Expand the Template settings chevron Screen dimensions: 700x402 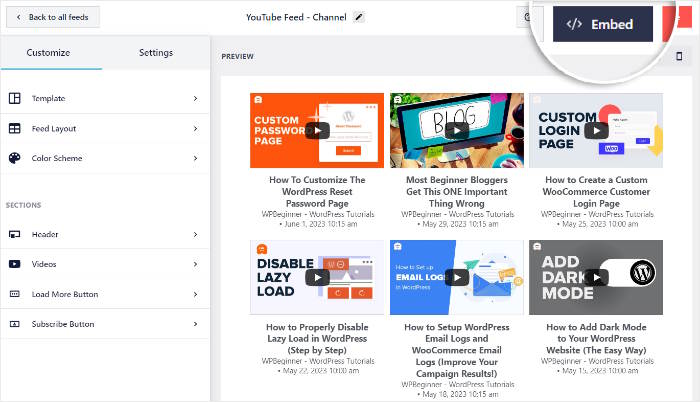point(195,98)
